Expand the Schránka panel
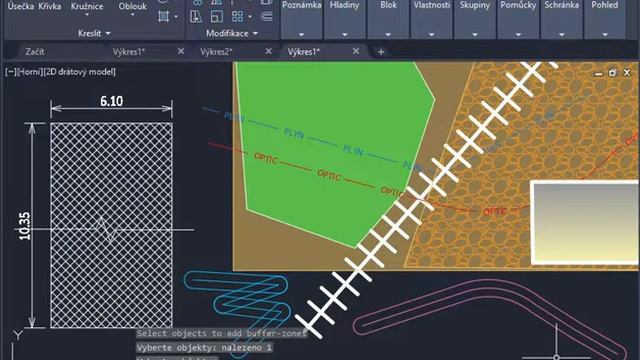This screenshot has width=640, height=360. (562, 35)
